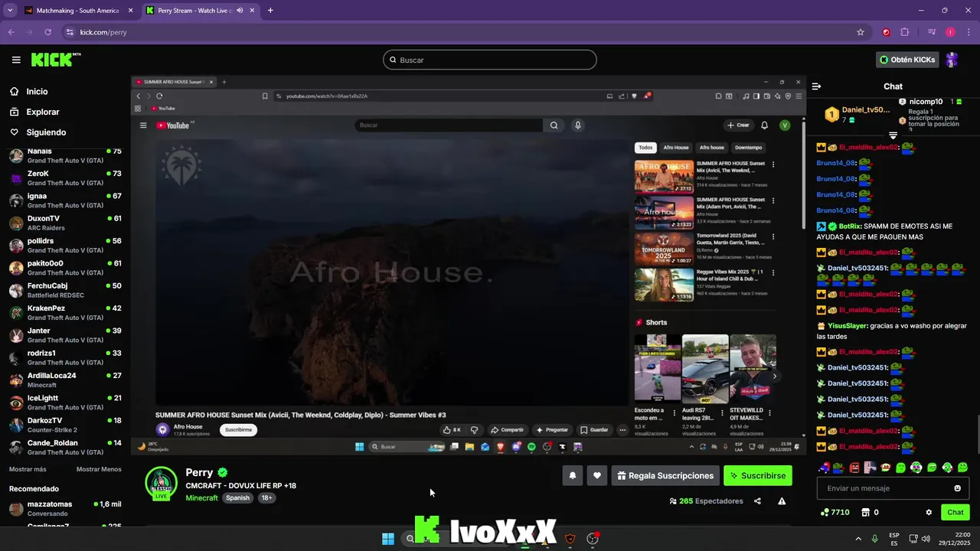Expand the gift leaderboard in chat

(x=893, y=135)
